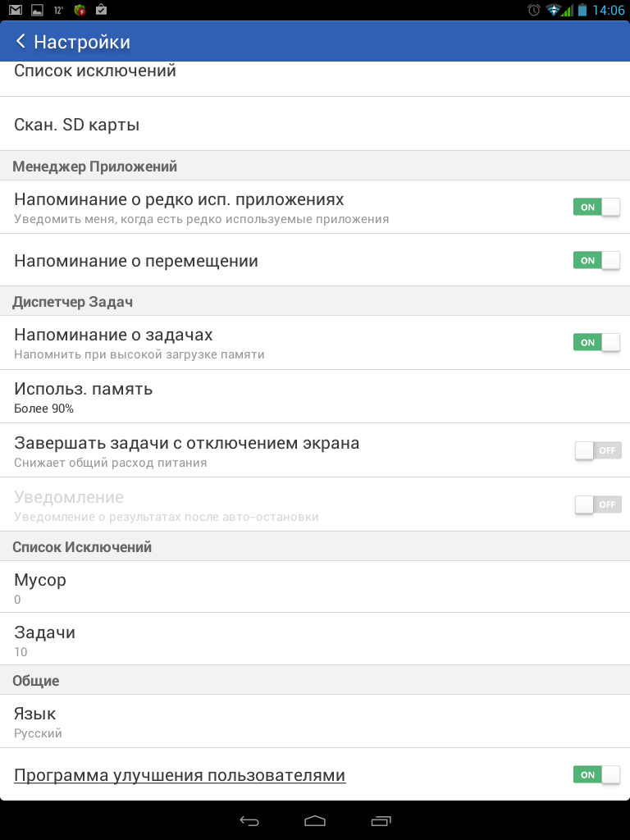This screenshot has height=840, width=630.
Task: Toggle the Напоминание о задачах switch
Action: 597,342
